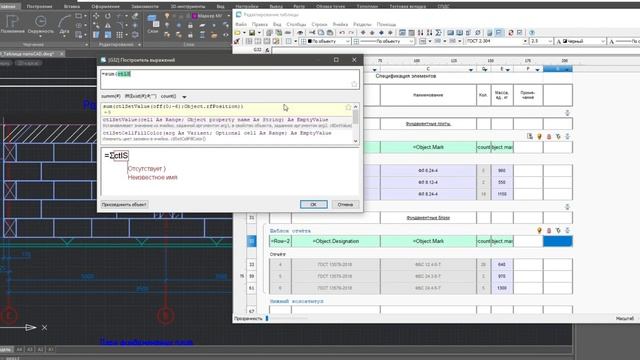Toggle the highlighted flag button in table toolbar
The image size is (640, 360).
(499, 33)
